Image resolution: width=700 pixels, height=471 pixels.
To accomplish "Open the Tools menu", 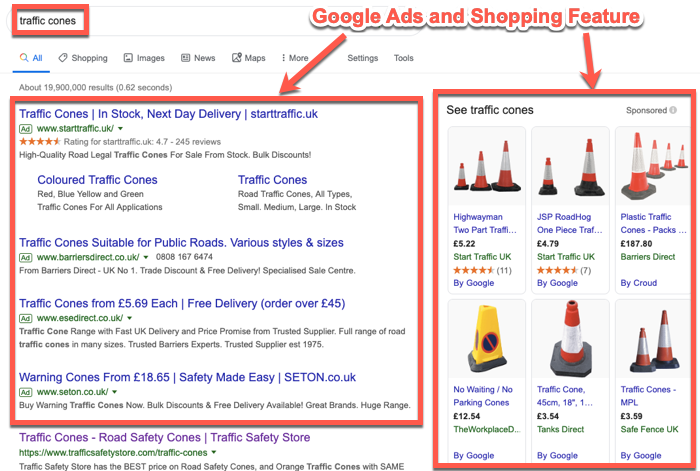I will (x=403, y=58).
